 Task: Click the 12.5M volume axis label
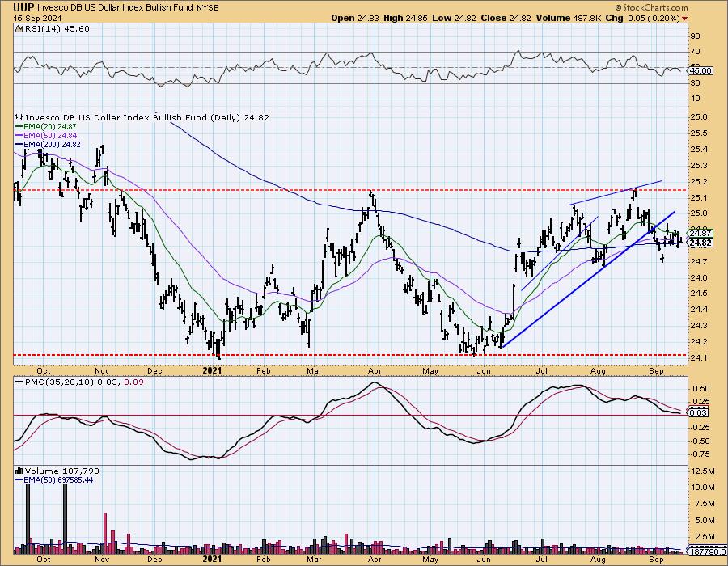[x=703, y=471]
